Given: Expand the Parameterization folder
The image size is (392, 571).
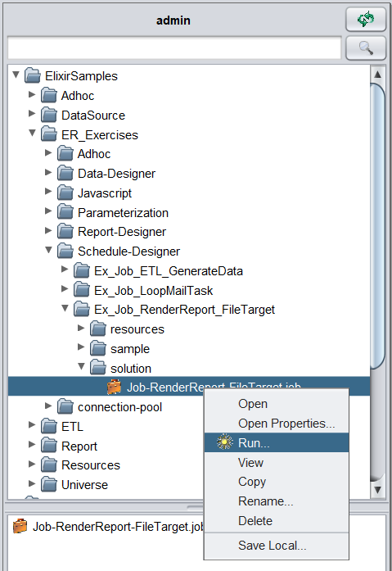Looking at the screenshot, I should (48, 211).
